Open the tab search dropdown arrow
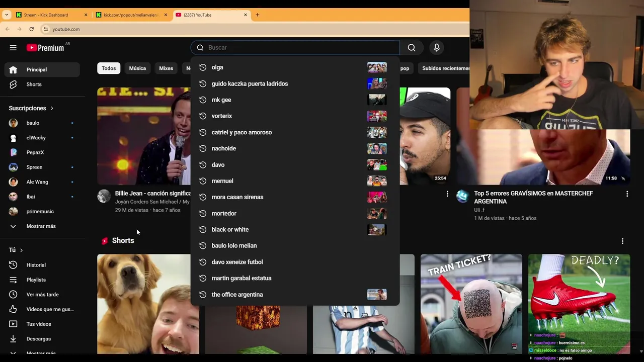Screen dimensions: 644x362 pos(7,15)
